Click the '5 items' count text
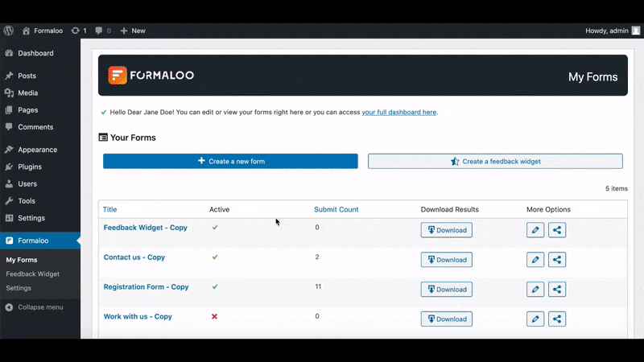The width and height of the screenshot is (644, 362). click(617, 189)
